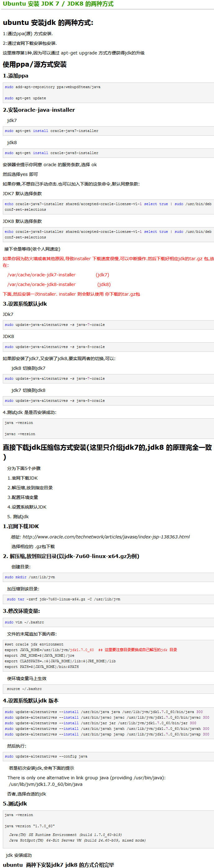Click the output line 'java version "1.7.0_60"'

tap(30, 826)
